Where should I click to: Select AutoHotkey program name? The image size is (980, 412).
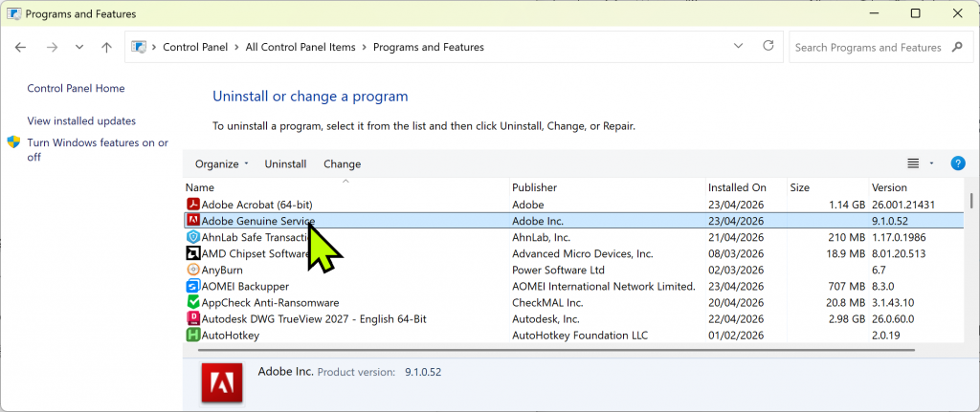pyautogui.click(x=230, y=336)
